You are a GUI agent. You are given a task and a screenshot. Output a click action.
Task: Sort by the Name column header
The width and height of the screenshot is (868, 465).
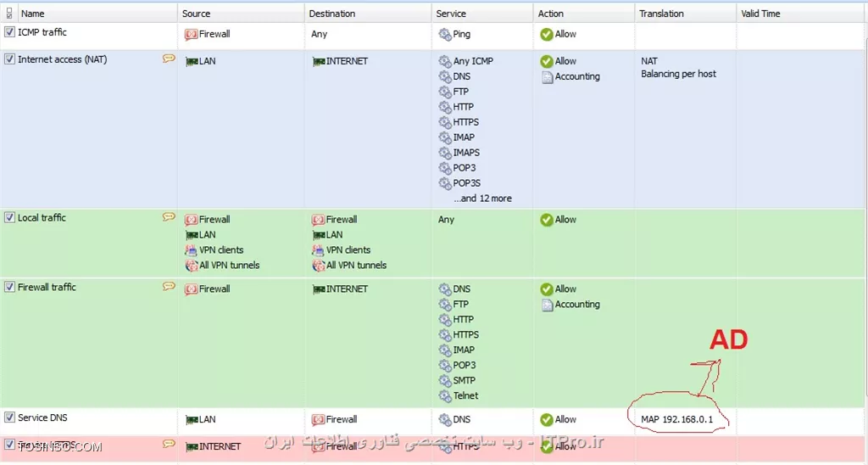(x=97, y=14)
